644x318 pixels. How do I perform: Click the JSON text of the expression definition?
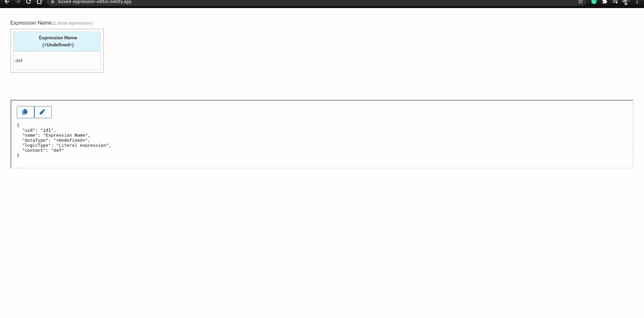click(x=64, y=140)
